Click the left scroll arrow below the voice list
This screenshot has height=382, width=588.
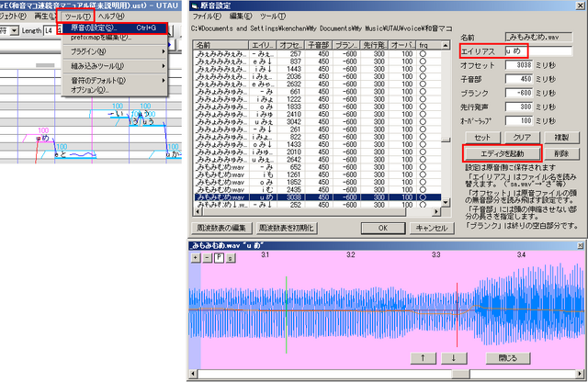click(x=198, y=212)
